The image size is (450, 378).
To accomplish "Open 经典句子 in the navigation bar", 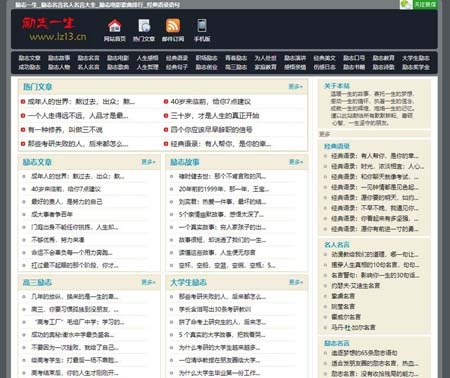I will point(177,67).
